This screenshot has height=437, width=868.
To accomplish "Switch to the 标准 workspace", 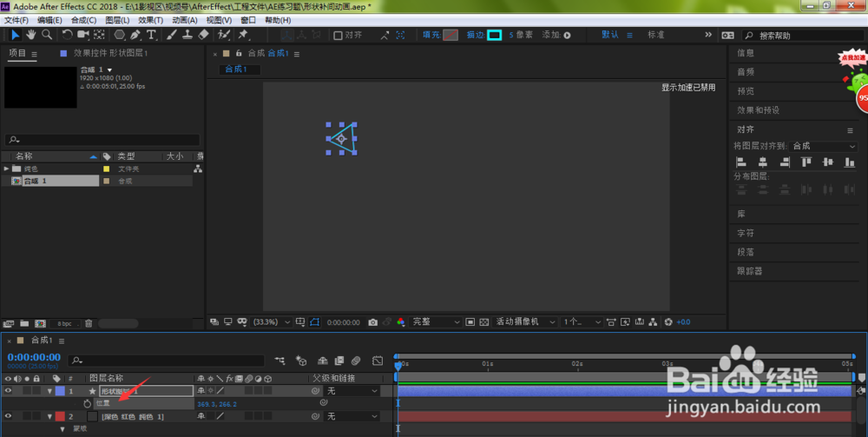I will click(x=656, y=35).
